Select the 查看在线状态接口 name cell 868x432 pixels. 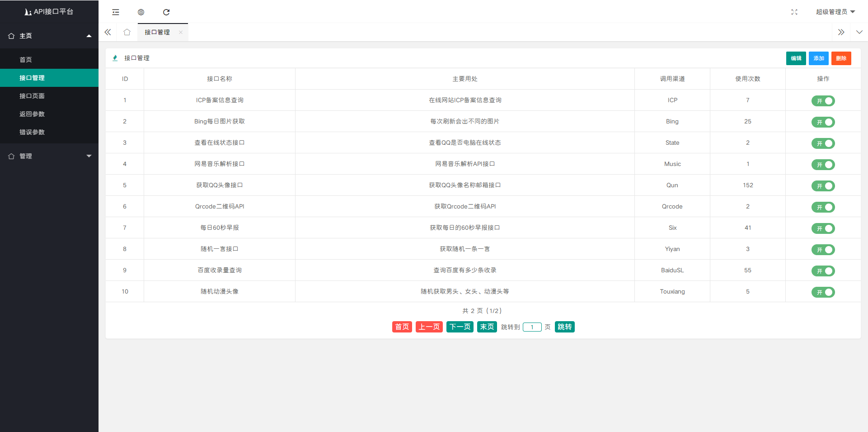click(220, 142)
